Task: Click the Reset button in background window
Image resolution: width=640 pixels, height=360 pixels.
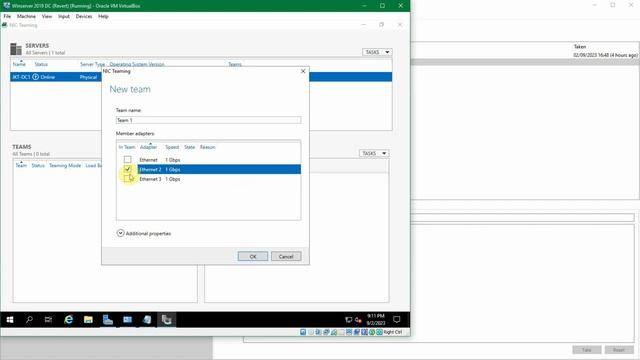Action: click(x=619, y=350)
